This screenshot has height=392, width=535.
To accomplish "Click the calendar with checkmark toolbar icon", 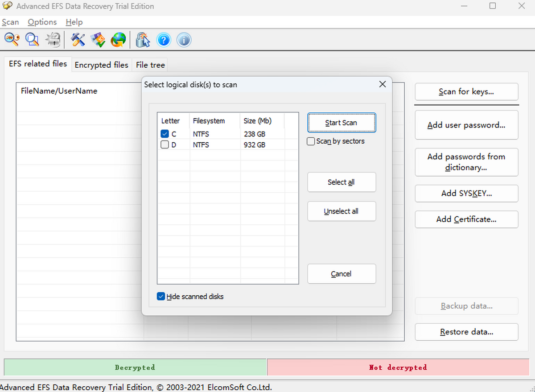I will pos(98,39).
